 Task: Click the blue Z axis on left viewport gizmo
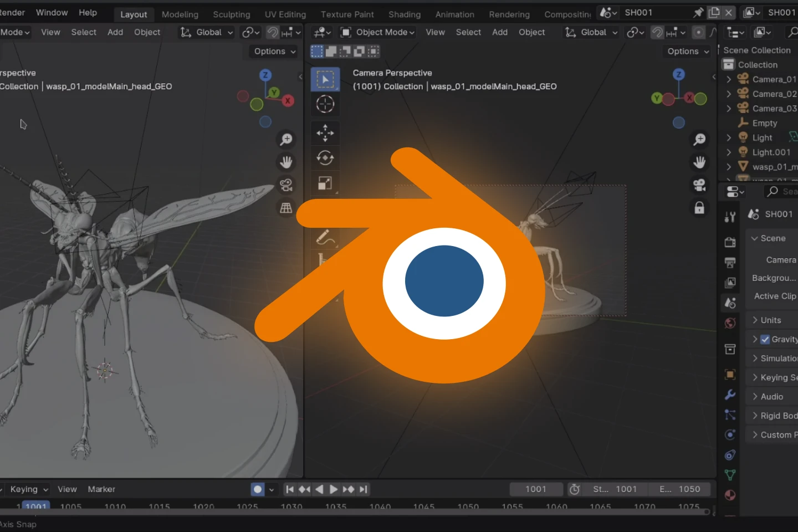coord(265,75)
